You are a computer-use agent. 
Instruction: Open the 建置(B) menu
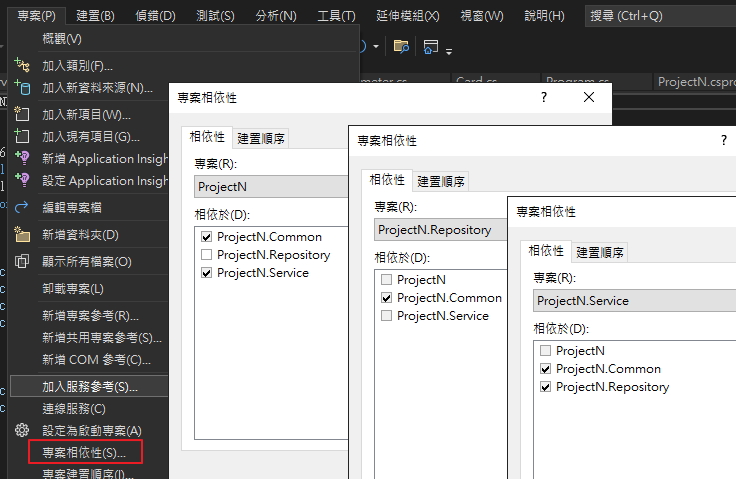(x=95, y=16)
